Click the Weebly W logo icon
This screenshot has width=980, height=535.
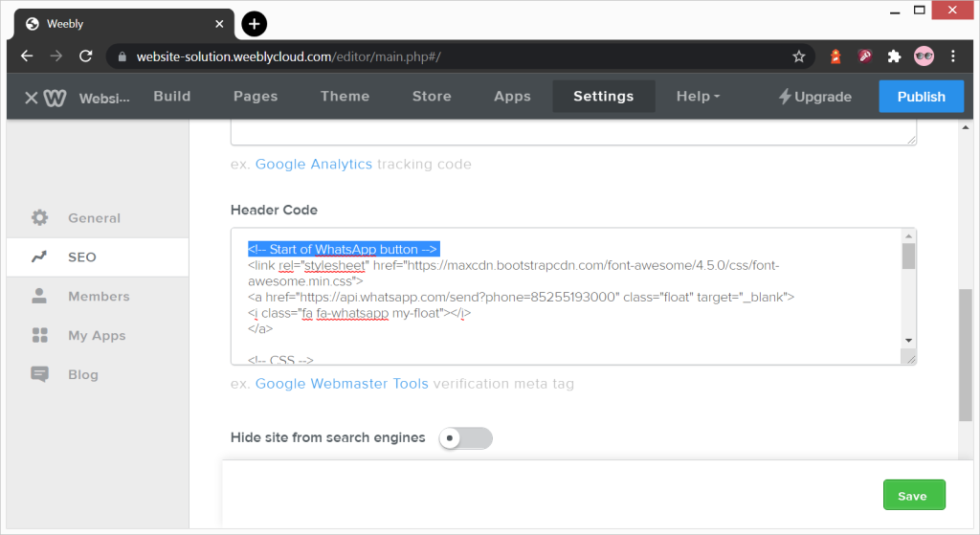point(55,98)
